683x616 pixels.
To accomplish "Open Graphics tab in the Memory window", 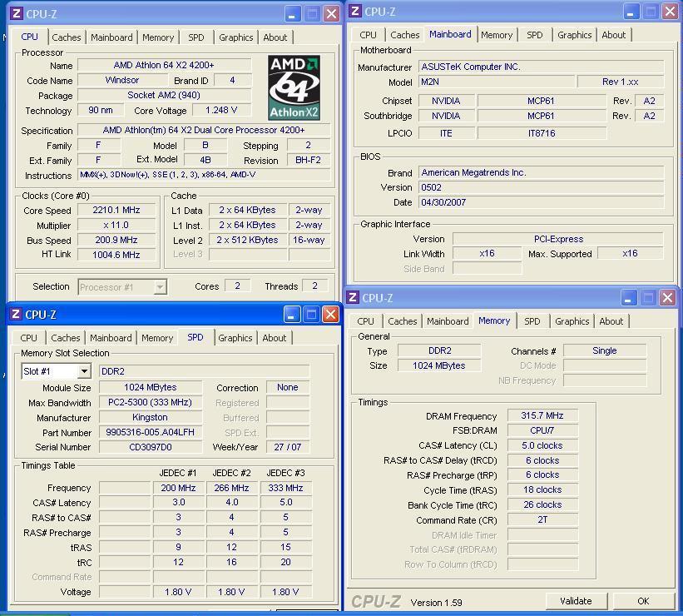I will pos(572,321).
